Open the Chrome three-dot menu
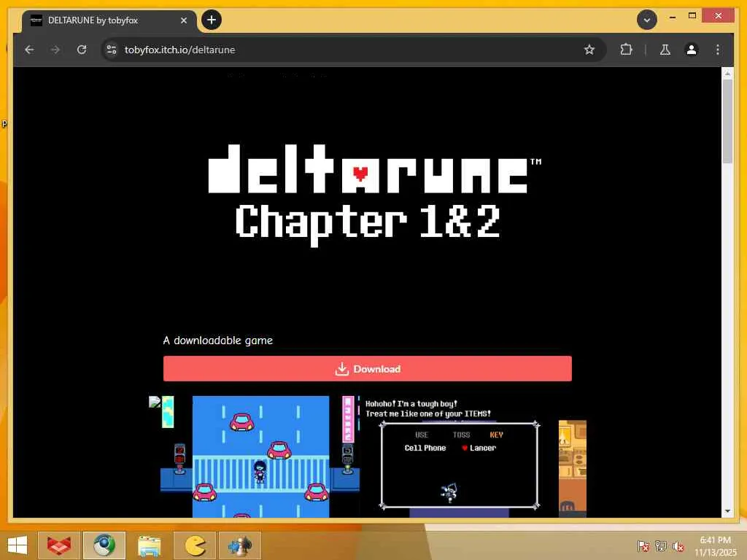This screenshot has height=560, width=747. tap(718, 50)
